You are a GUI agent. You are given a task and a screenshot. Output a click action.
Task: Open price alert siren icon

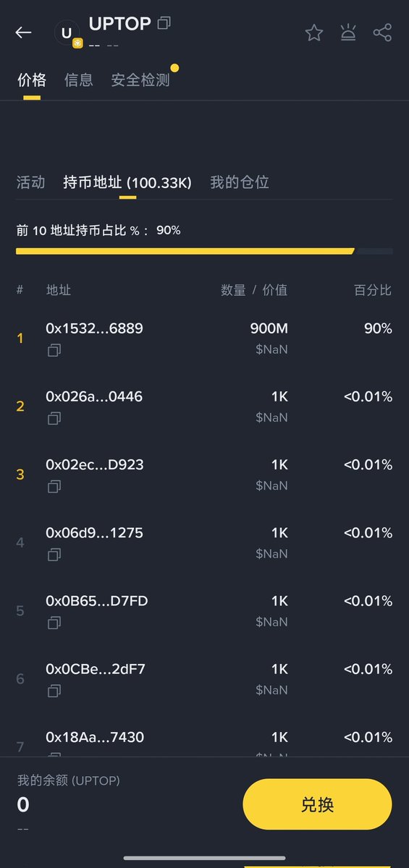point(348,33)
